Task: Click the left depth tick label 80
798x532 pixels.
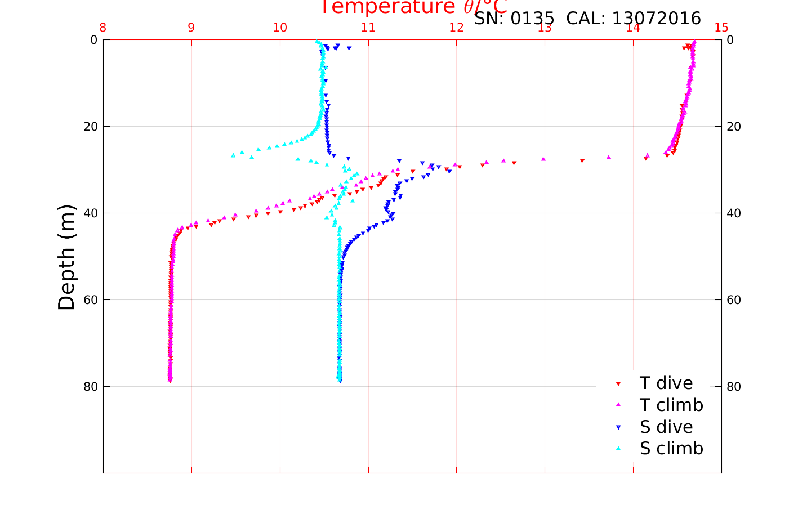Action: pyautogui.click(x=90, y=387)
